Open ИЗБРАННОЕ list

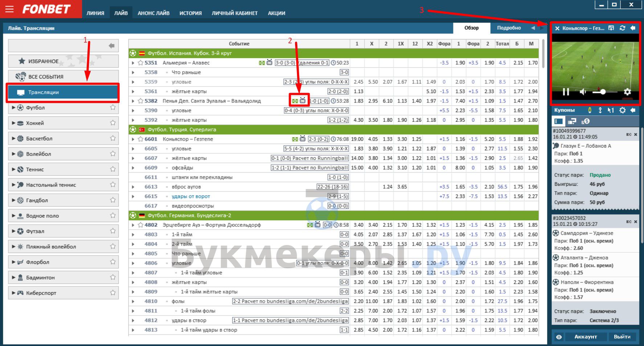pos(63,61)
